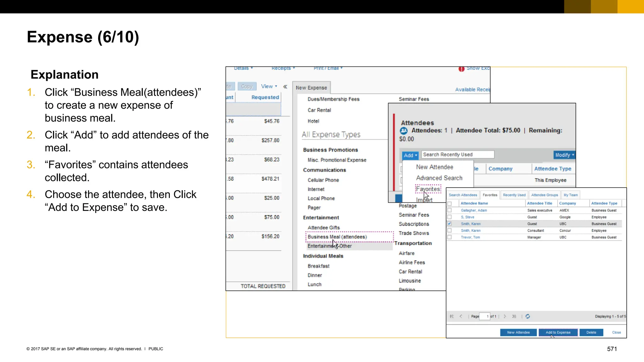Screen dimensions: 644x362
Task: Sort by Attendee Name column header
Action: (x=474, y=204)
